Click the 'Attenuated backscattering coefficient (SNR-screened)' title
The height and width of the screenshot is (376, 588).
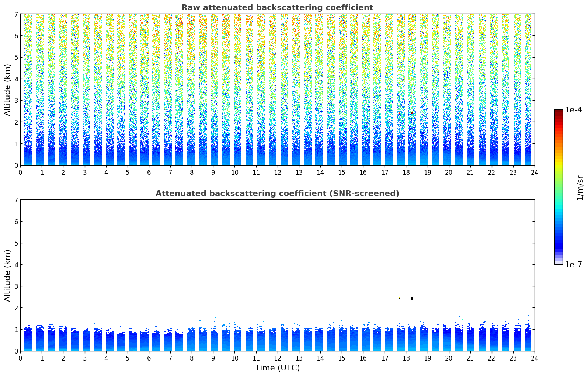(x=277, y=194)
